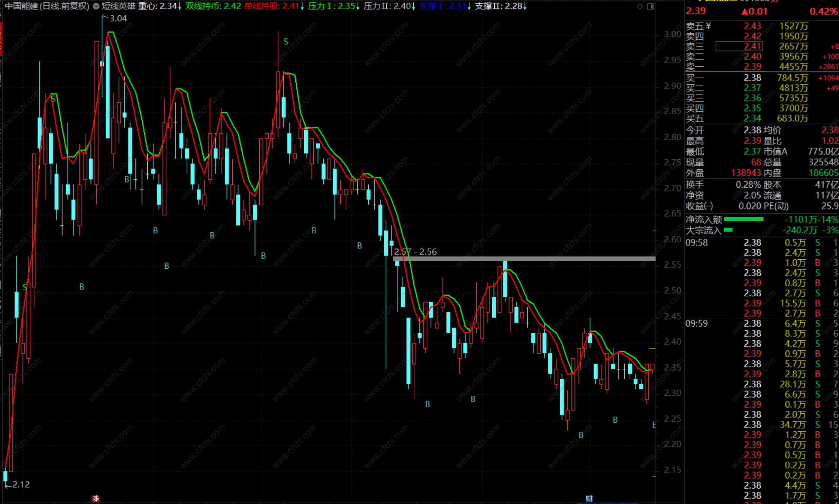Click the 双线持币: 2.42 indicator value
The height and width of the screenshot is (504, 839).
coord(213,6)
